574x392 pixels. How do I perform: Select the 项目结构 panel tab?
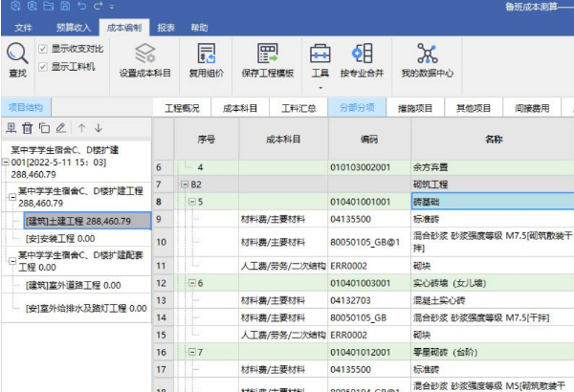[26, 107]
